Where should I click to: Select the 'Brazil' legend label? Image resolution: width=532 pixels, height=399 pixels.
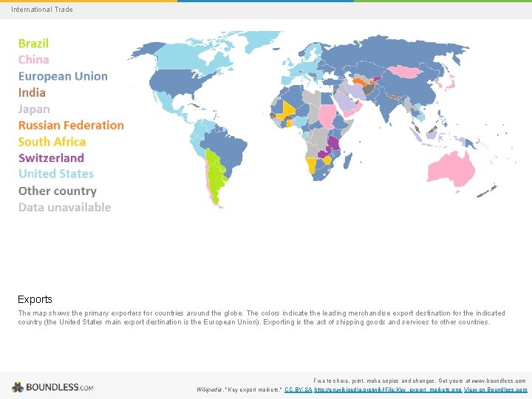(33, 44)
